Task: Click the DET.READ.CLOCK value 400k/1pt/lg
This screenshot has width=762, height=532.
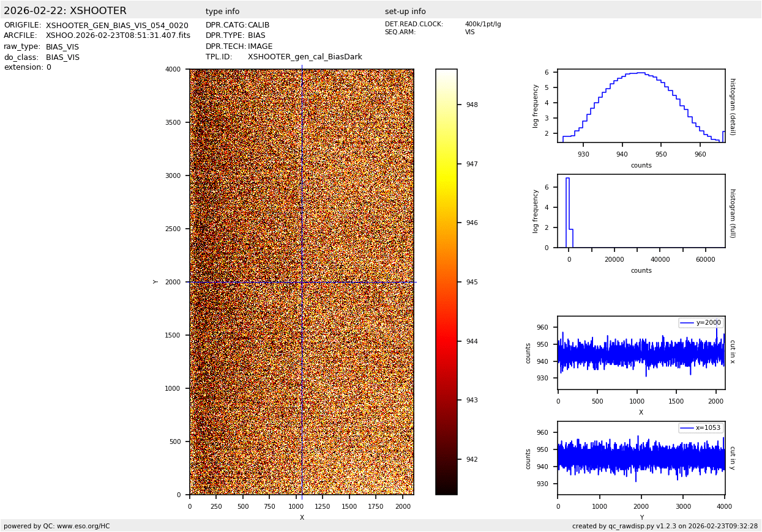Action: click(482, 24)
